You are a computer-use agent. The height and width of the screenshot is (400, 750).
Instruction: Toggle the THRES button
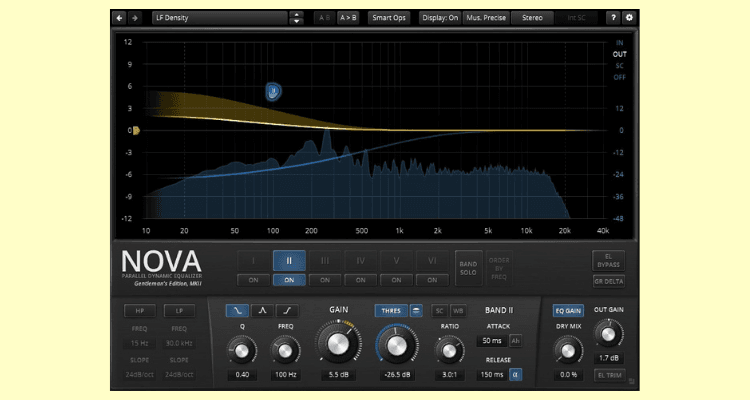(x=391, y=311)
